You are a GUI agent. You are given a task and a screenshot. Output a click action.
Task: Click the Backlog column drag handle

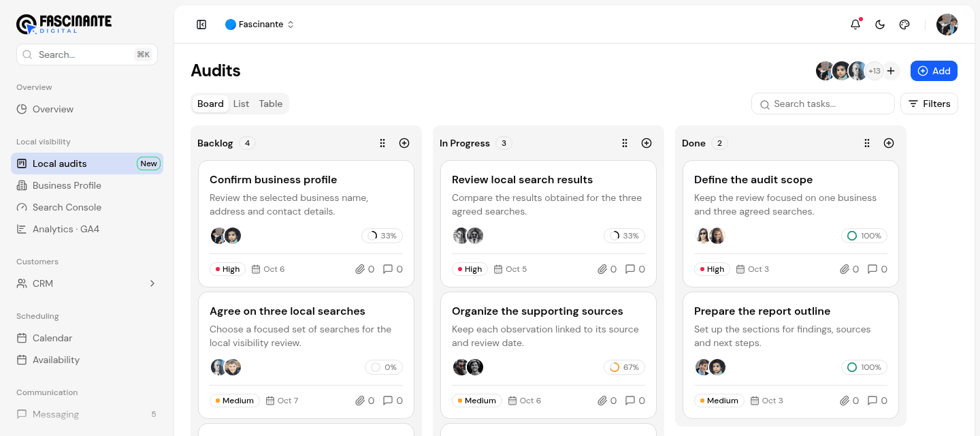click(382, 143)
